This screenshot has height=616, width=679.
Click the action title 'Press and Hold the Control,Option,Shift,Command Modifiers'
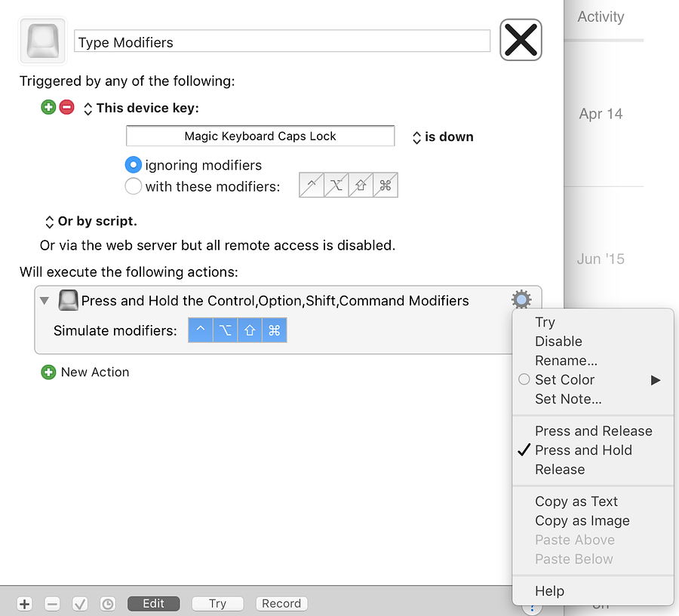[x=275, y=300]
